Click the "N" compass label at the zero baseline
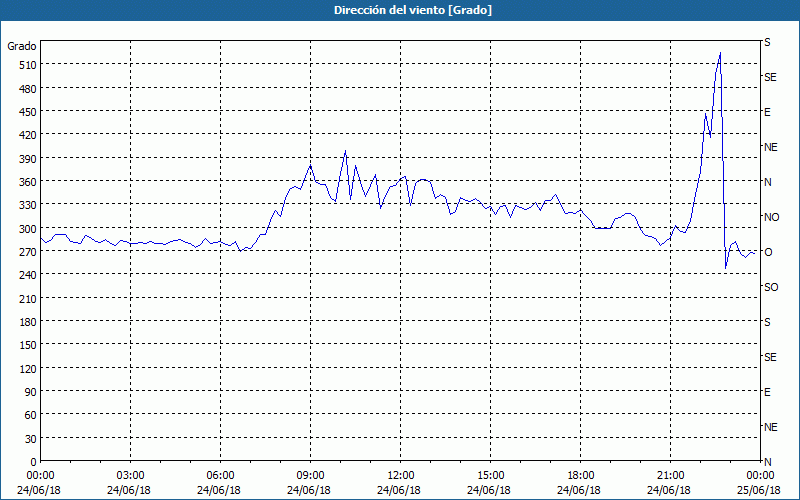 (767, 462)
